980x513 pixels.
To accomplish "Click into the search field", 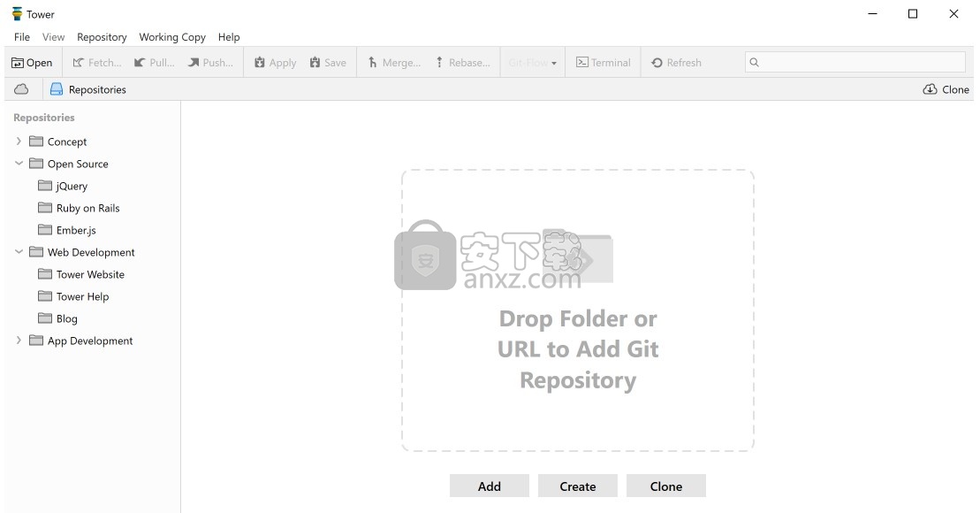I will pos(855,62).
